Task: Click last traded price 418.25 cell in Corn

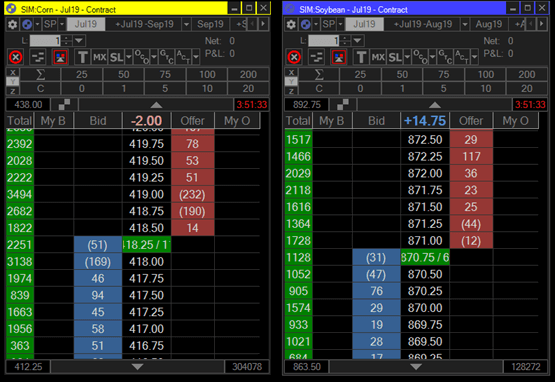Action: click(x=147, y=245)
